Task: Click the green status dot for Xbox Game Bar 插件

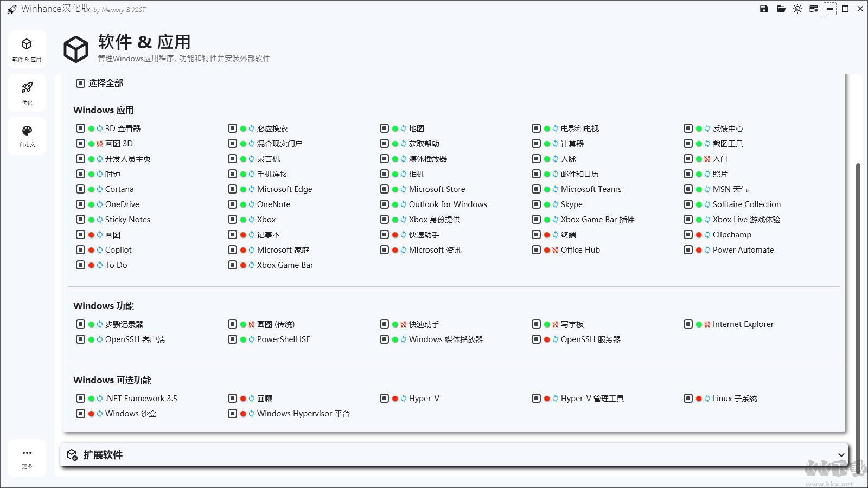Action: pos(547,220)
